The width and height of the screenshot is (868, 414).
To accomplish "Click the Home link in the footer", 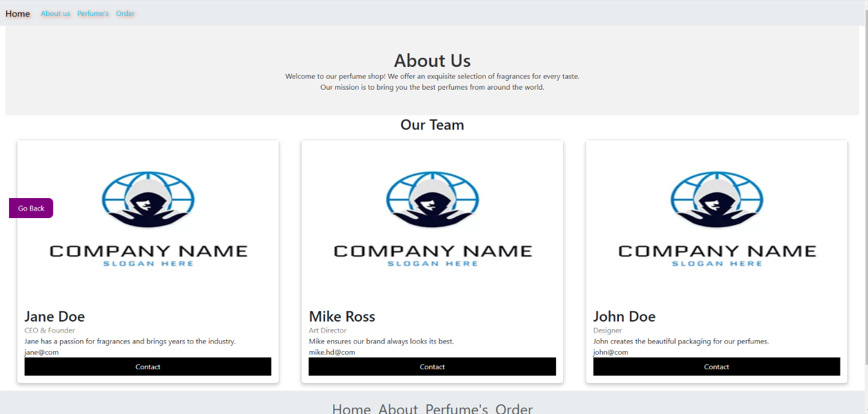I will tap(351, 408).
